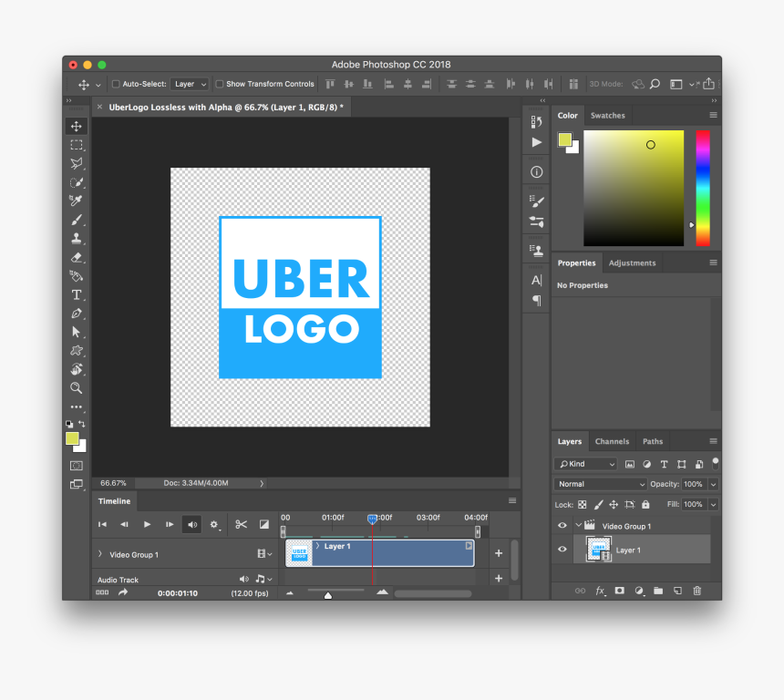Pick a hue on the rainbow strip
Screen dimensions: 784x700
pos(703,188)
